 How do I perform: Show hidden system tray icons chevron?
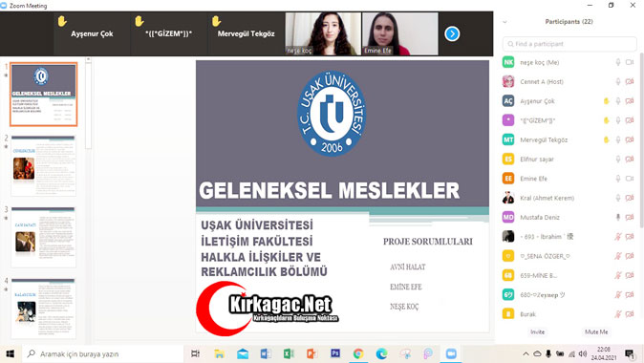tap(526, 354)
